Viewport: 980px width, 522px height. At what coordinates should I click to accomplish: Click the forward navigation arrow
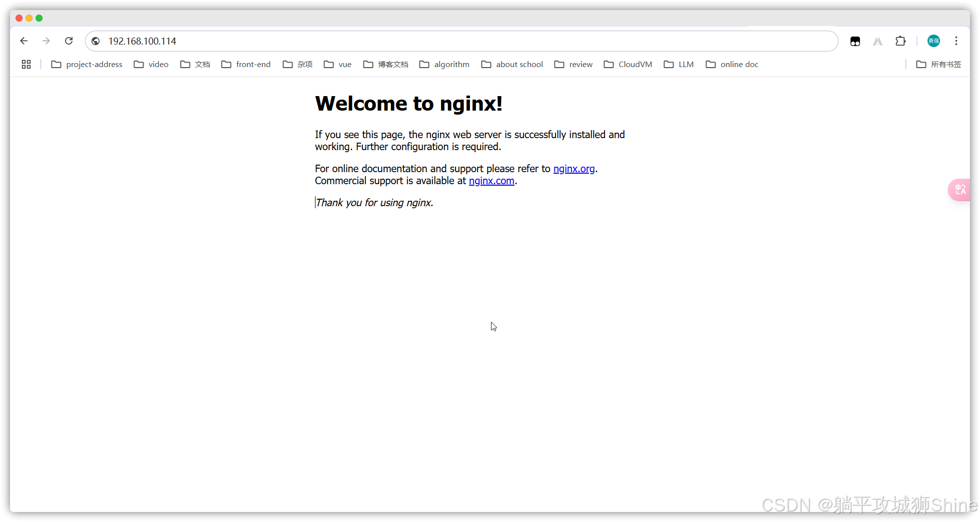[x=46, y=41]
